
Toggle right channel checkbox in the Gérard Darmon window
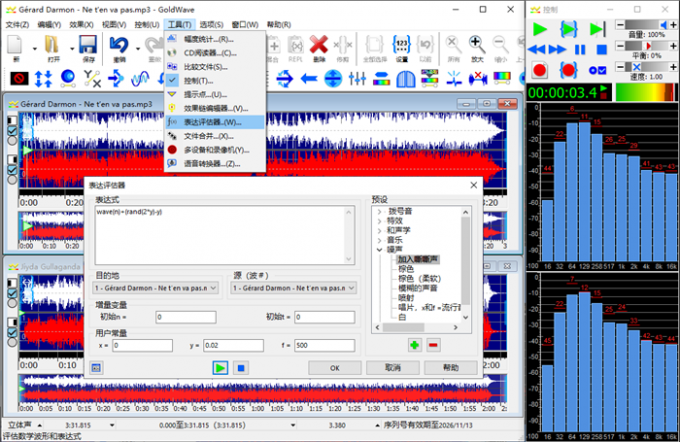point(12,170)
